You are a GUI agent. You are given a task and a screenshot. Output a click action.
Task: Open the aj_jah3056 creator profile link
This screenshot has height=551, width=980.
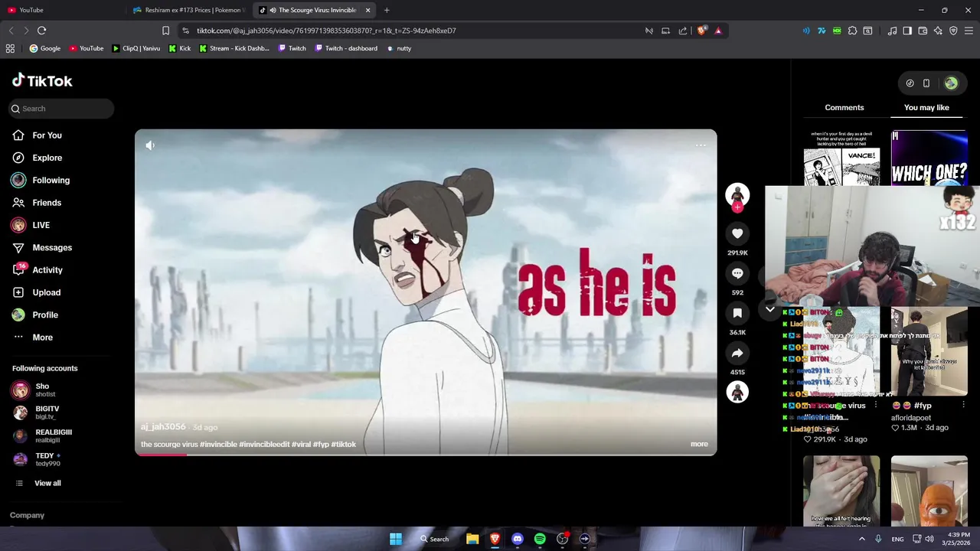[163, 427]
